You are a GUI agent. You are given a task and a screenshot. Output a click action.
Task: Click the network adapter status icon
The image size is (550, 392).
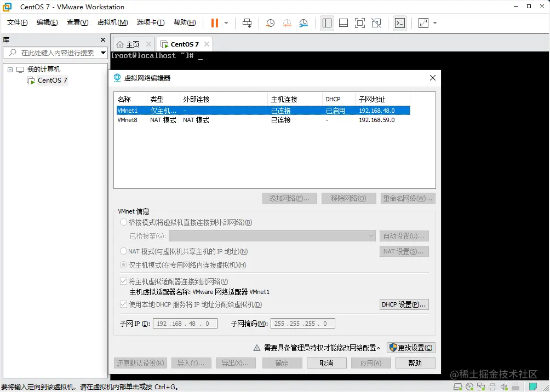click(481, 387)
